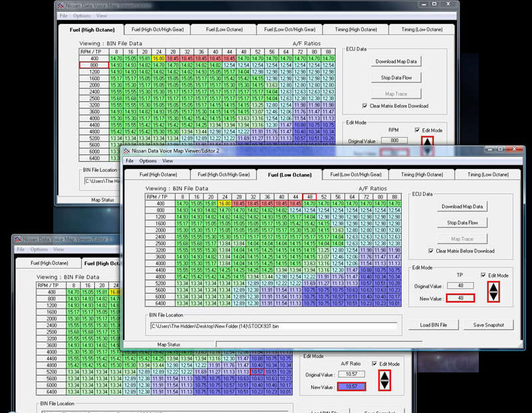Click the app icon in Editor 2 title bar
This screenshot has height=413, width=532.
pos(126,151)
